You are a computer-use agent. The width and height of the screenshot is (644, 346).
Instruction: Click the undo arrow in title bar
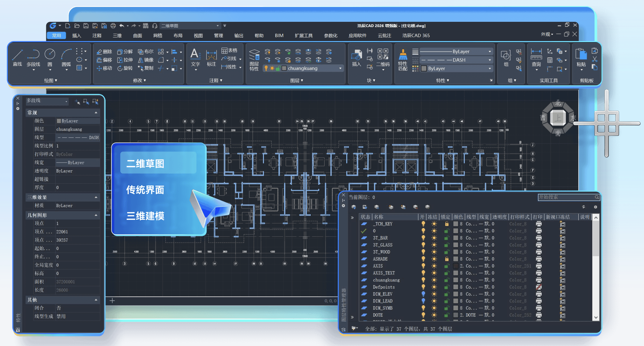122,26
